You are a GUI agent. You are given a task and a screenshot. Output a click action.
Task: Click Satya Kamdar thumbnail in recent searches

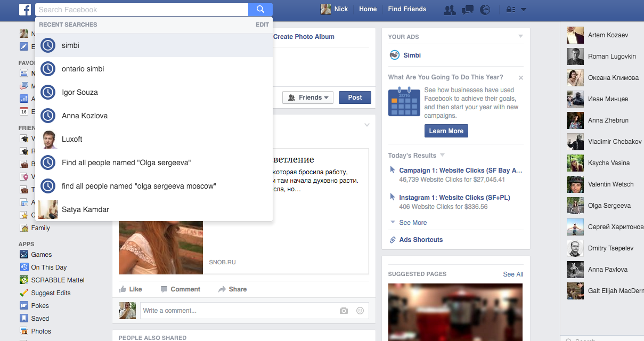(48, 209)
